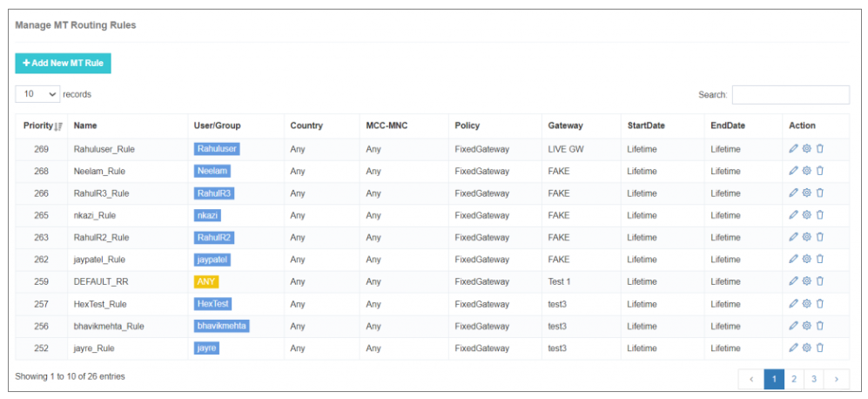Click the yellow ANY group tag
Image resolution: width=868 pixels, height=399 pixels.
pyautogui.click(x=206, y=281)
